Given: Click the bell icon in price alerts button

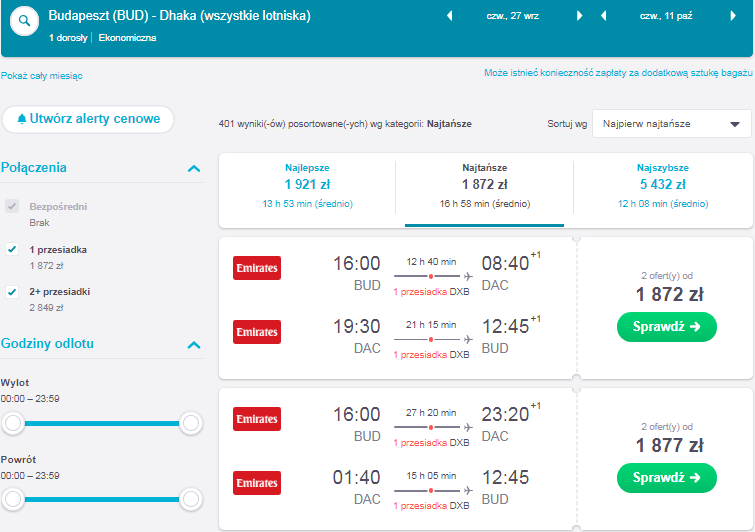Looking at the screenshot, I should pos(22,119).
